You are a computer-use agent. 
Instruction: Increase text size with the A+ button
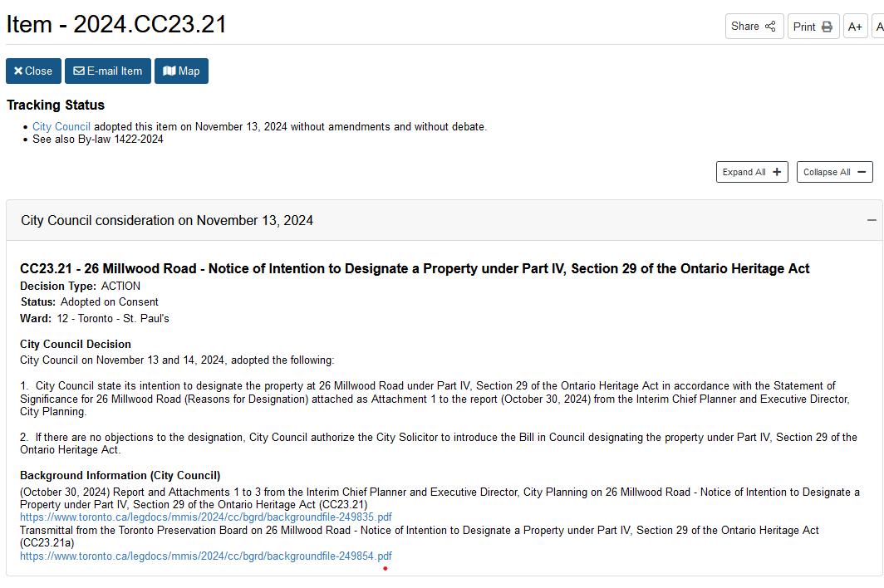click(x=855, y=27)
